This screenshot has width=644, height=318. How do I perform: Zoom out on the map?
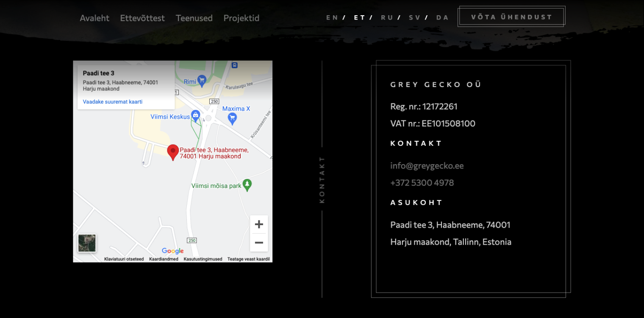coord(259,243)
